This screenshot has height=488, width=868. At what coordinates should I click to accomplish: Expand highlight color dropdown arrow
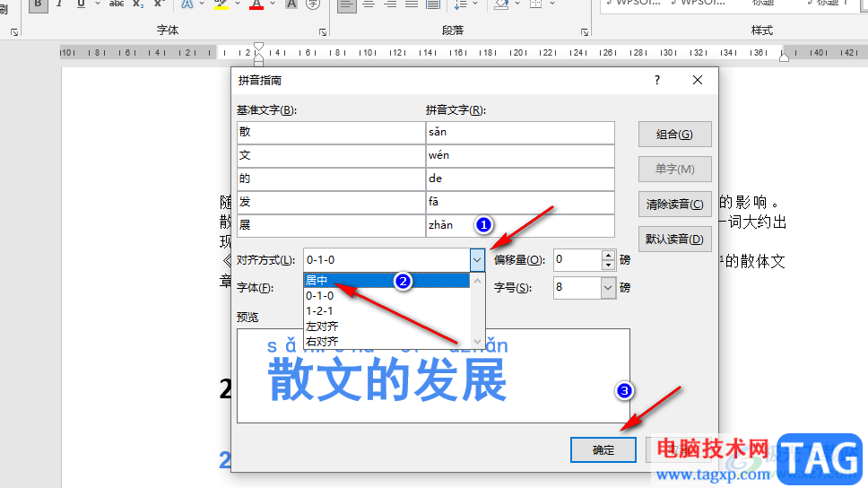pos(237,4)
